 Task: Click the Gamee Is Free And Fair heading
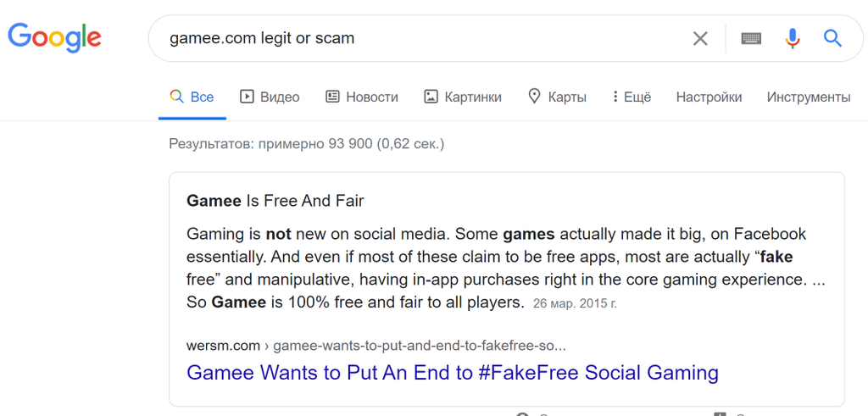pos(275,201)
